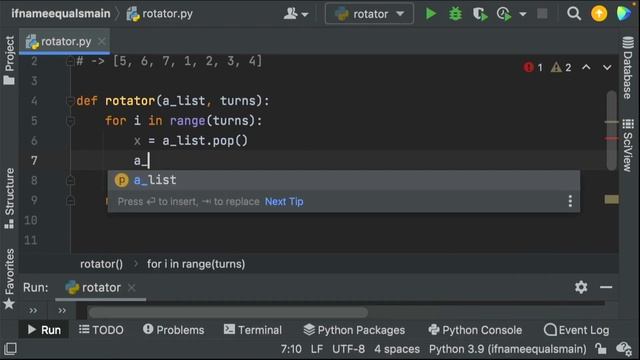Expand the profiler options dropdown arrow

[522, 14]
